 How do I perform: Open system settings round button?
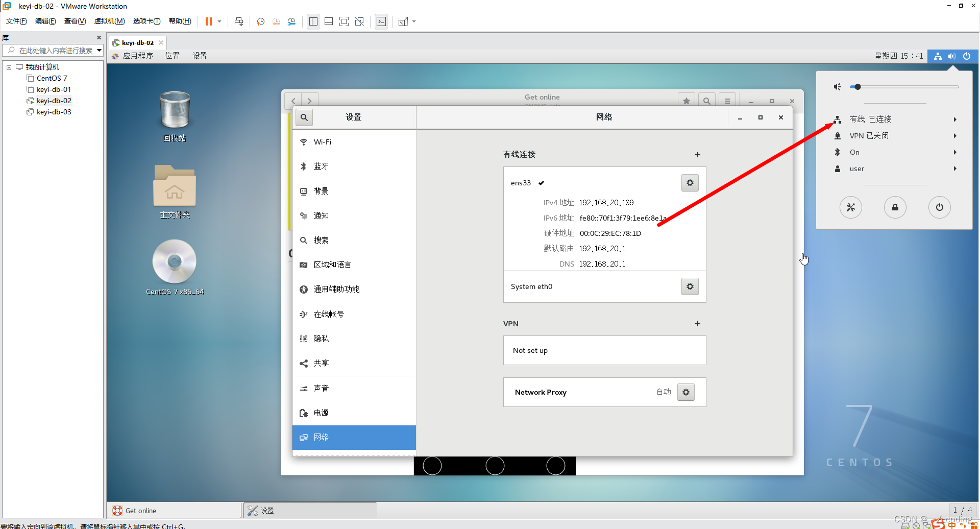pos(851,207)
